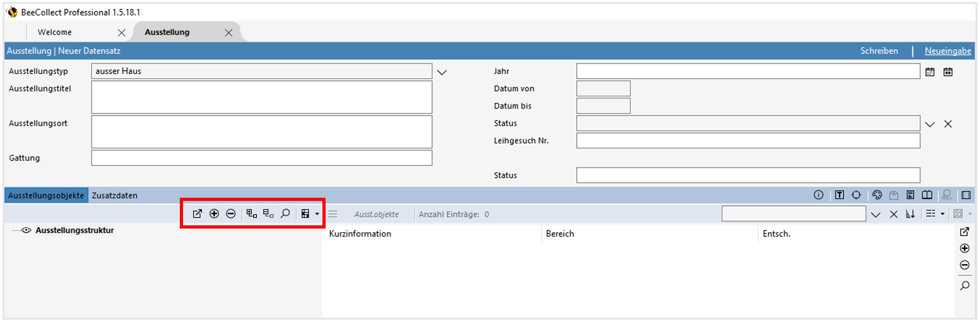Expand the Ausstellungstyp dropdown
This screenshot has width=980, height=321.
441,72
